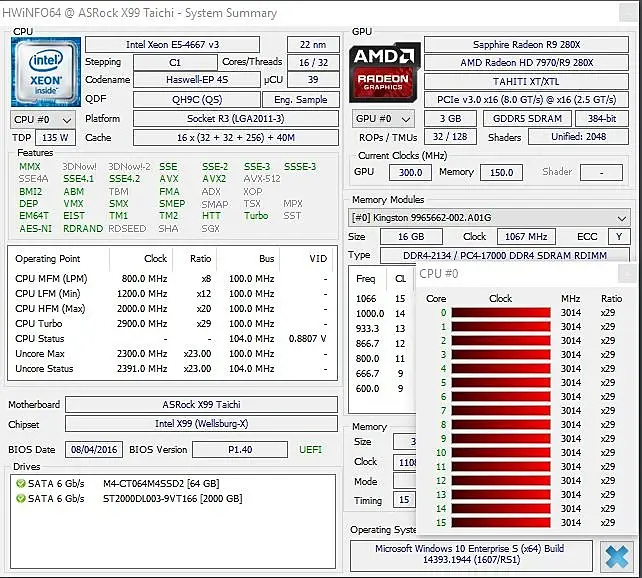Click the Sapphire Radeon R9 280X field
642x578 pixels.
526,44
